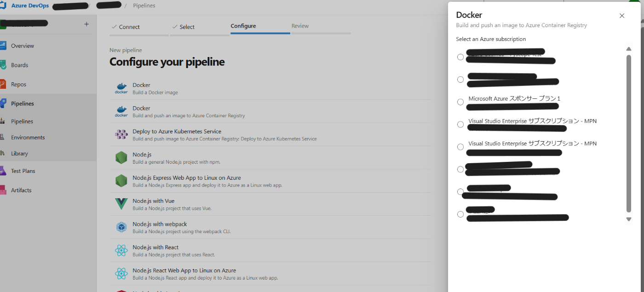Select the Test Plans flask icon
644x292 pixels.
3,171
